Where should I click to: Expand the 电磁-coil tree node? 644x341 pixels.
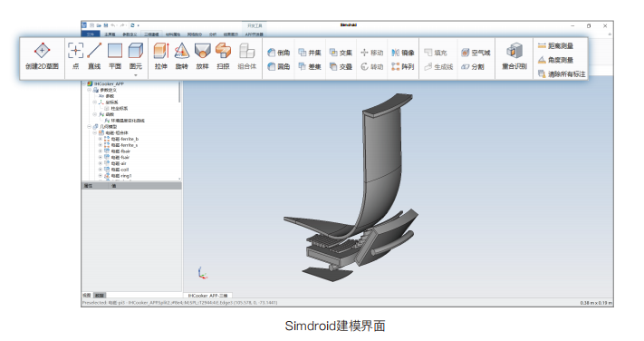click(101, 170)
